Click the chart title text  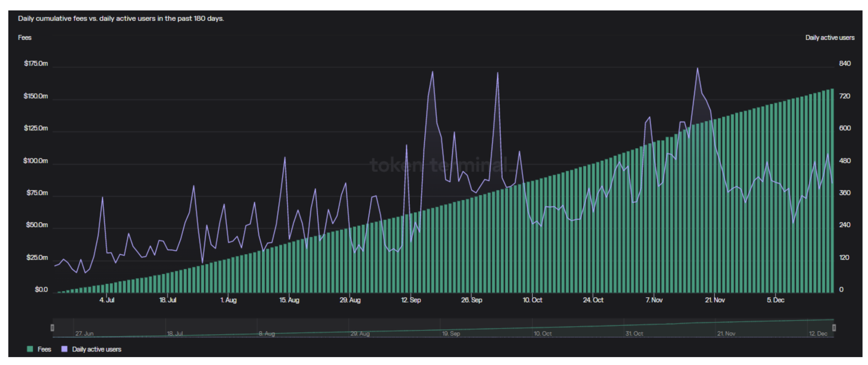click(x=121, y=18)
